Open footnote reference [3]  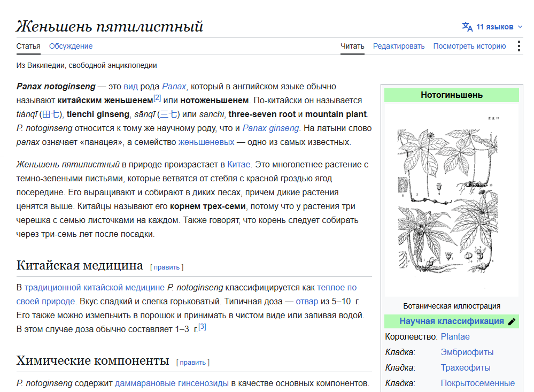pos(202,327)
